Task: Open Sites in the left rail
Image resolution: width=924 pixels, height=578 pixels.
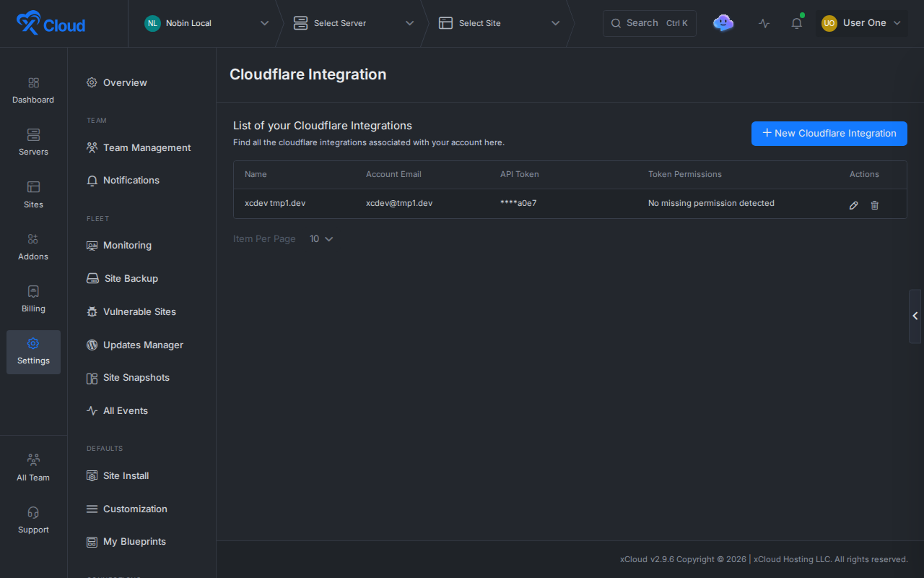Action: [x=33, y=195]
